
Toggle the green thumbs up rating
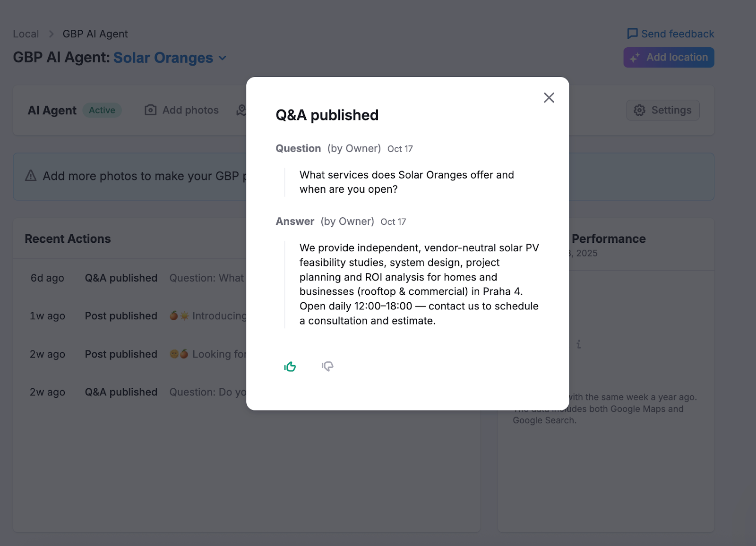tap(290, 366)
